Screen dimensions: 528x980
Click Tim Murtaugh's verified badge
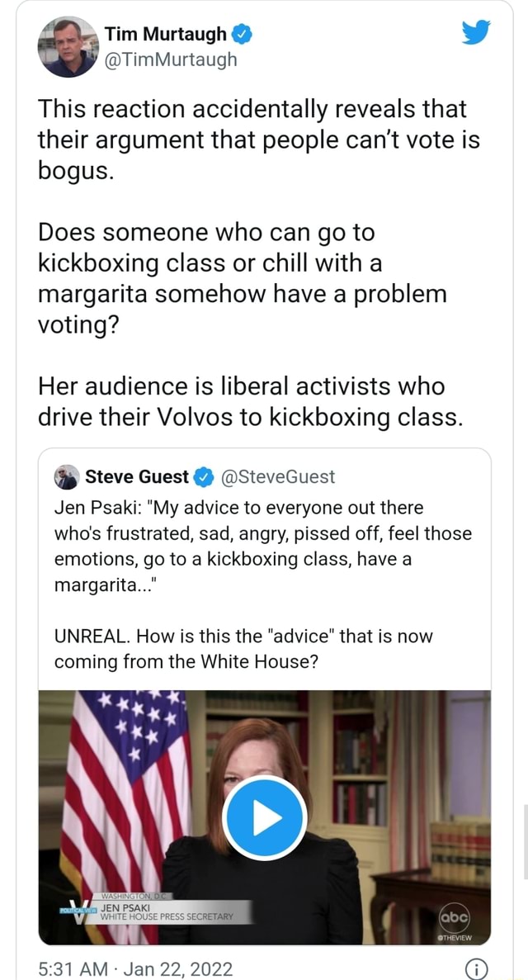pyautogui.click(x=241, y=34)
